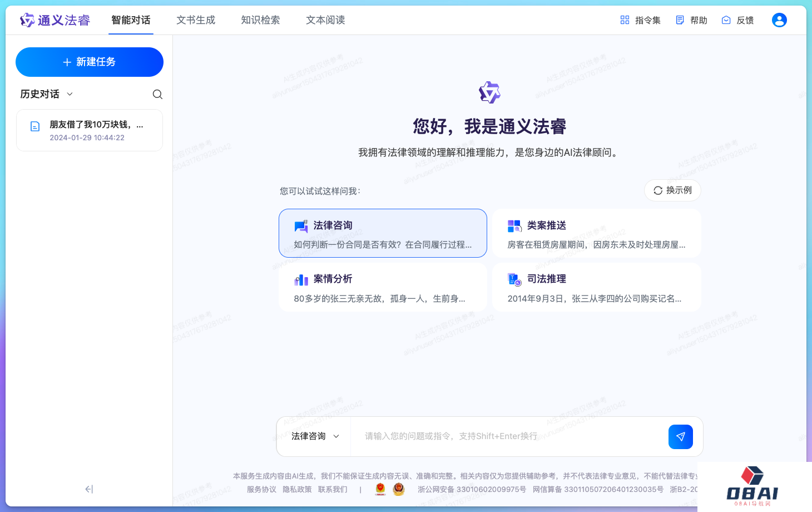
Task: Switch to the 知识检索 tab
Action: point(260,20)
